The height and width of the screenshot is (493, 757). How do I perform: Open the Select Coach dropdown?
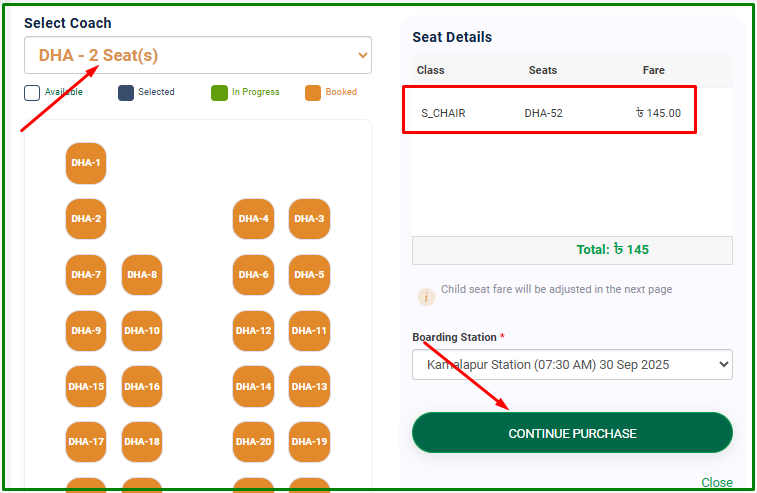pyautogui.click(x=198, y=55)
